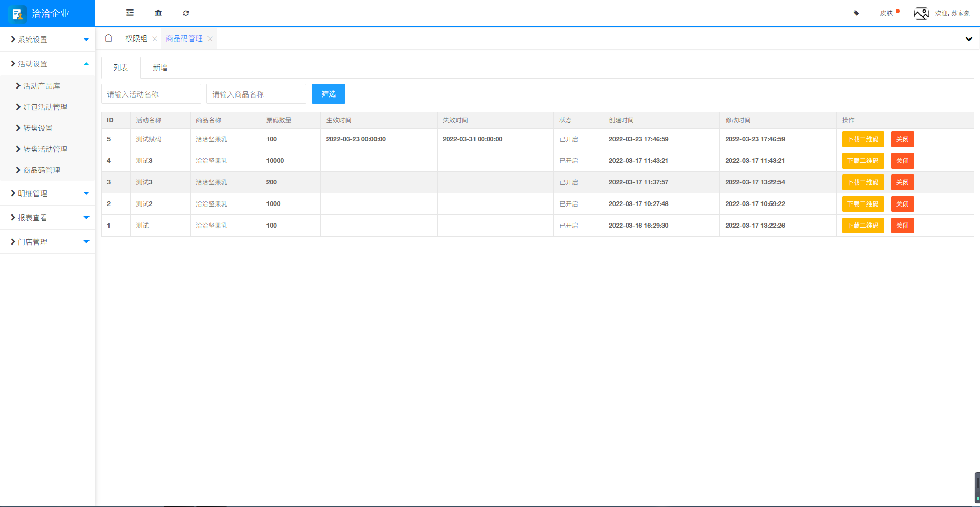Click the tag icon in header
Screen dimensions: 980x507
click(856, 13)
